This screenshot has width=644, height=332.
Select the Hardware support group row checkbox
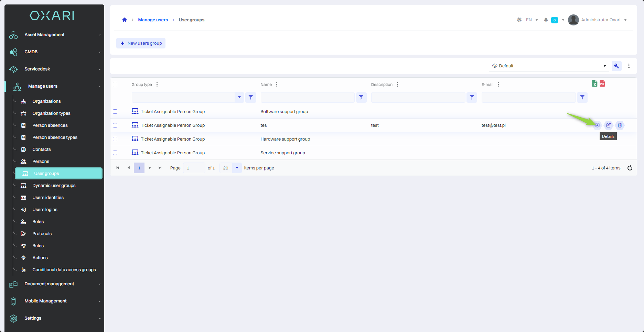click(115, 139)
